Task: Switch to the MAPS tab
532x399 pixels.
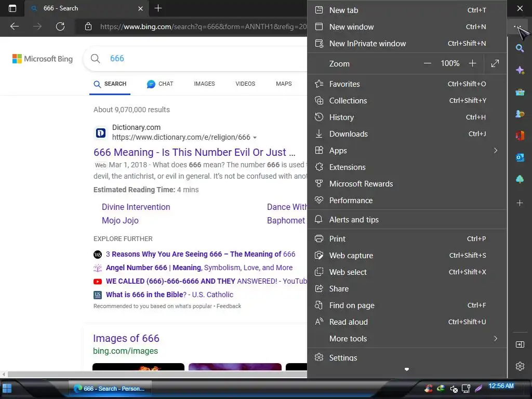Action: pyautogui.click(x=284, y=84)
